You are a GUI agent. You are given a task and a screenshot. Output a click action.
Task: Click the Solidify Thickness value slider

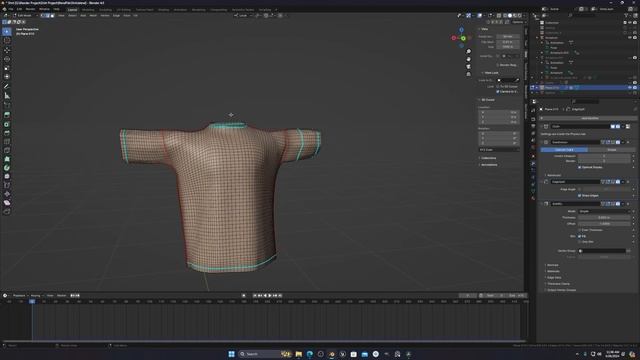coord(604,218)
